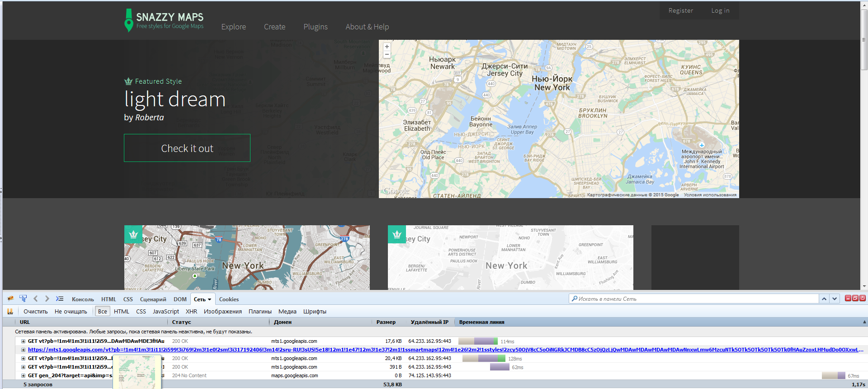
Task: Filter requests by Медиа
Action: coord(288,311)
